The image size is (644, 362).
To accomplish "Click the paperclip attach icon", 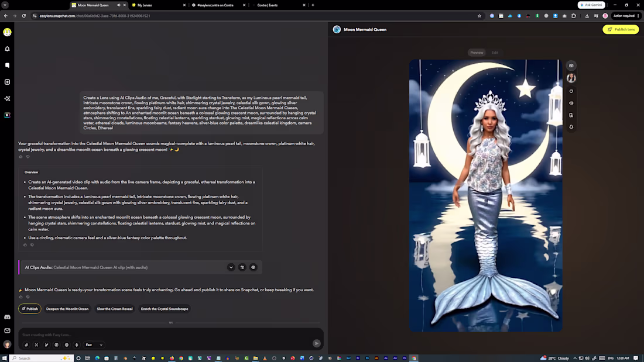I will (x=26, y=345).
